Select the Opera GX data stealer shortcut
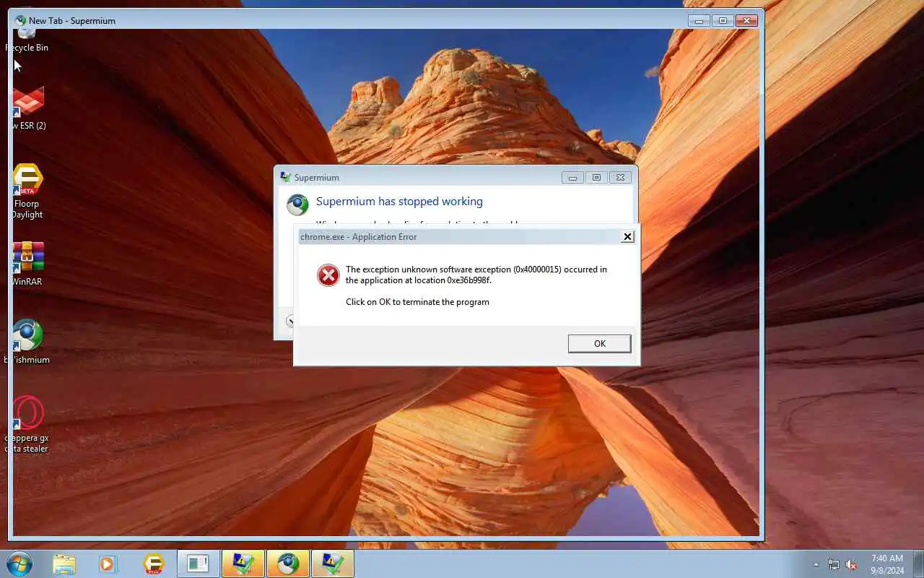Image resolution: width=924 pixels, height=578 pixels. coord(27,424)
